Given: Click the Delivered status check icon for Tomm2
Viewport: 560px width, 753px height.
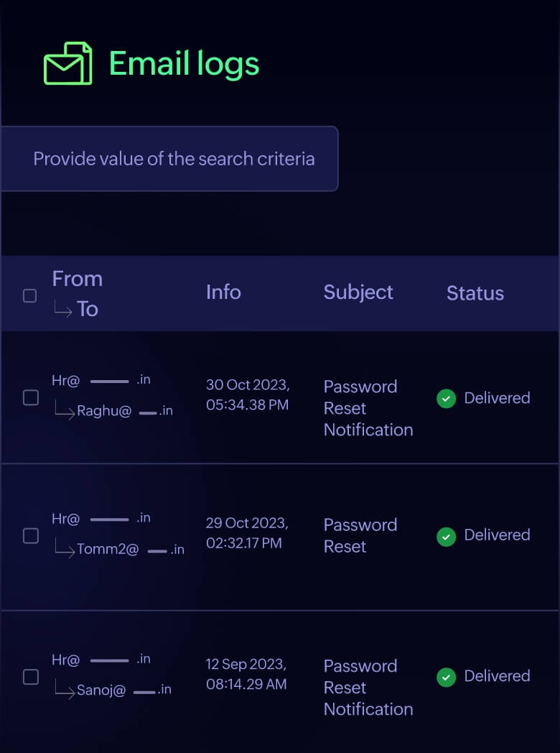Looking at the screenshot, I should coord(446,536).
